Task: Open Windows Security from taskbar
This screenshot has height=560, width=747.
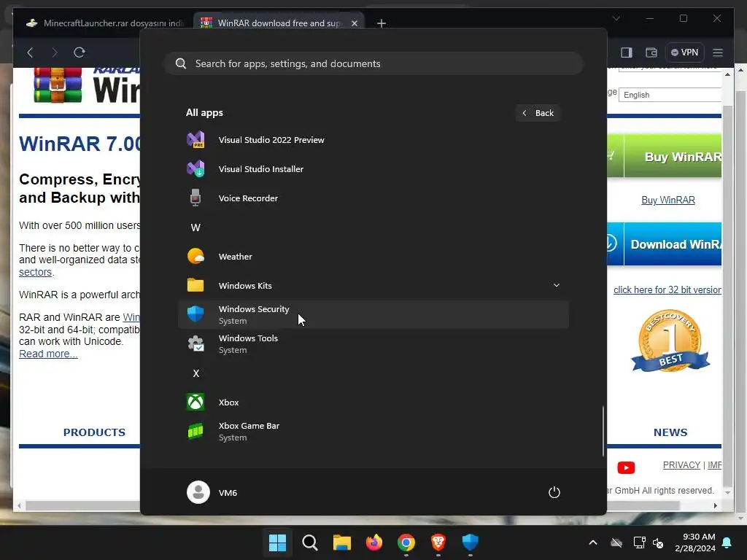Action: pos(471,542)
